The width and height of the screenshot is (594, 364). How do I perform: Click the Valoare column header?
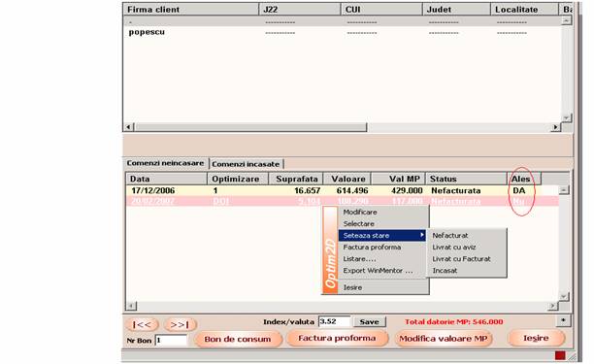tap(347, 179)
